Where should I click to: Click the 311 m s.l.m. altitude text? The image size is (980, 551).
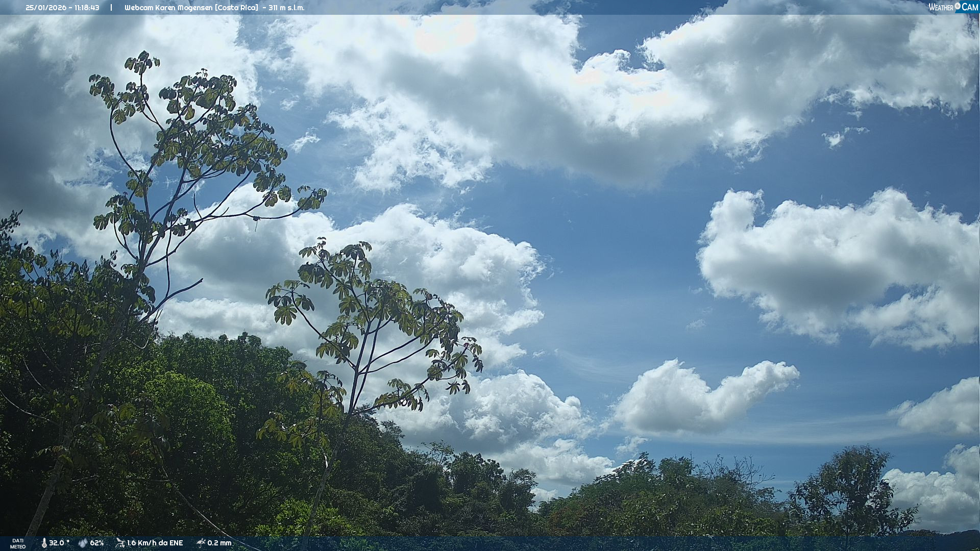286,8
